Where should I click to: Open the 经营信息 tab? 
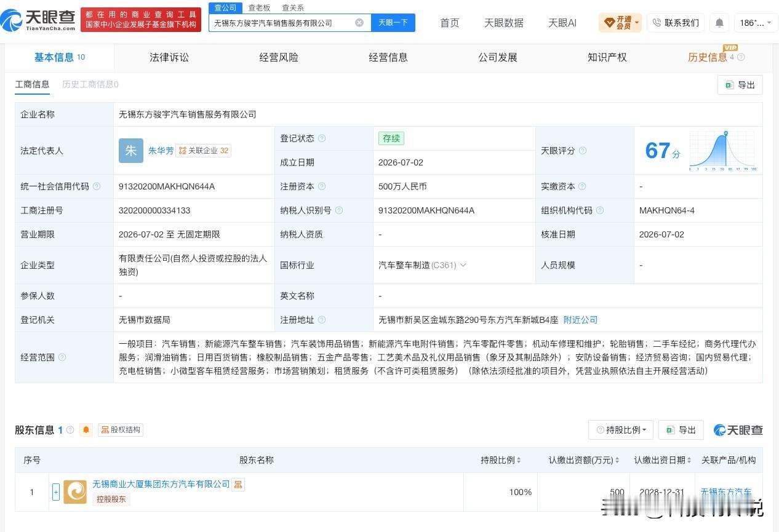tap(388, 57)
